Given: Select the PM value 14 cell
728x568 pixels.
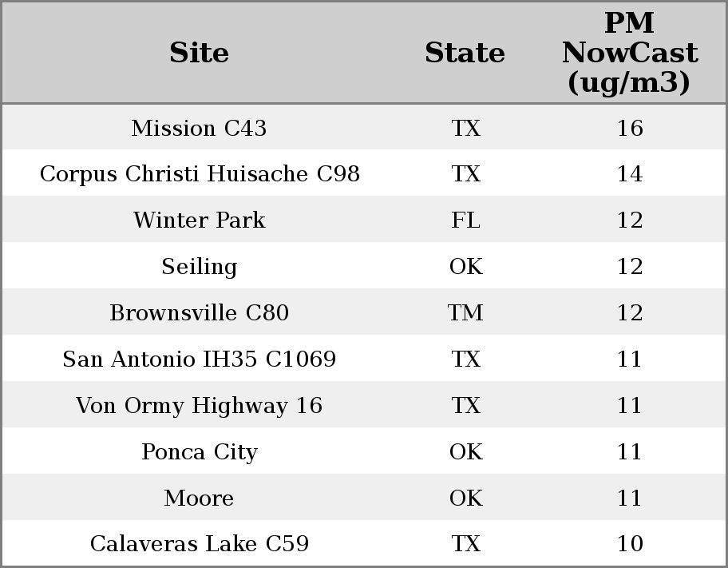Looking at the screenshot, I should [x=629, y=174].
